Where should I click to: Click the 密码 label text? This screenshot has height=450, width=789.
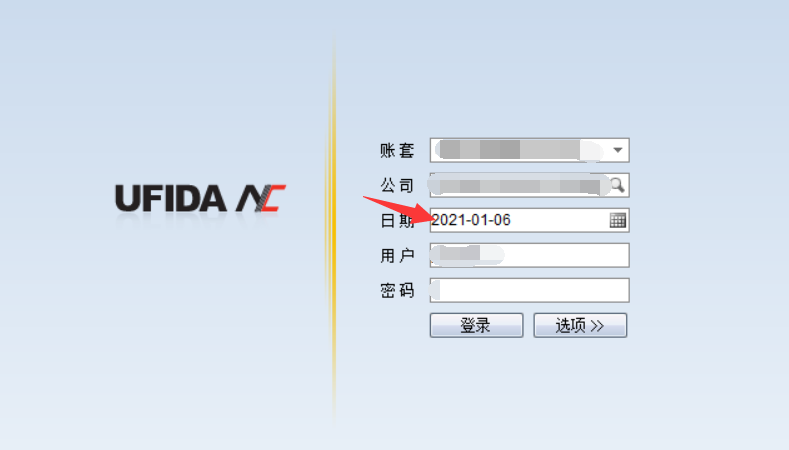click(397, 290)
